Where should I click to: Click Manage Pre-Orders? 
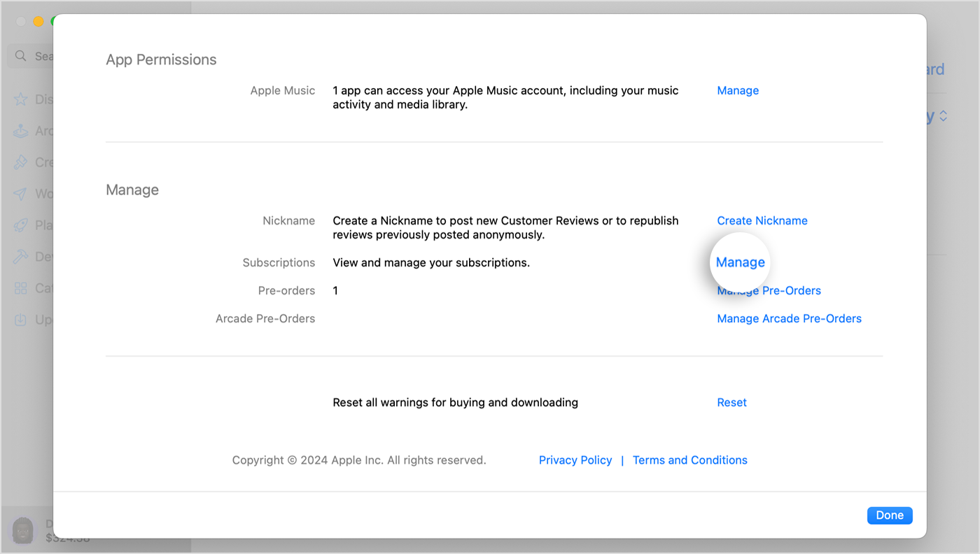pyautogui.click(x=769, y=290)
